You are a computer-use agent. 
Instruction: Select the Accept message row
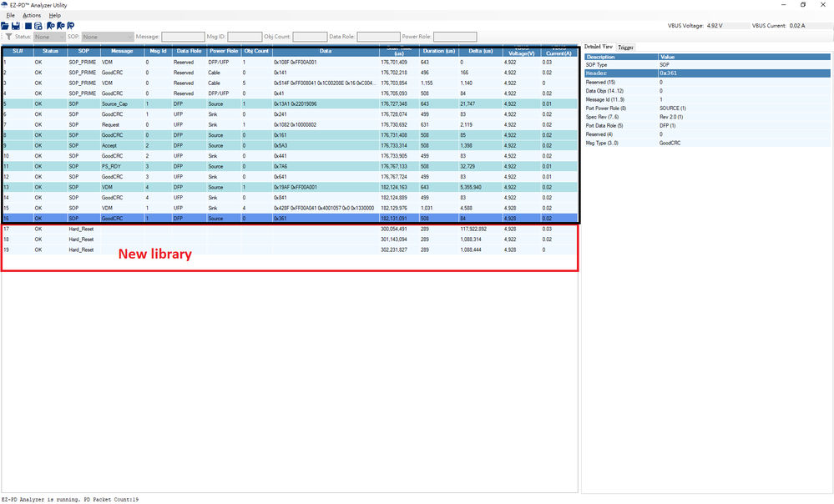[290, 146]
